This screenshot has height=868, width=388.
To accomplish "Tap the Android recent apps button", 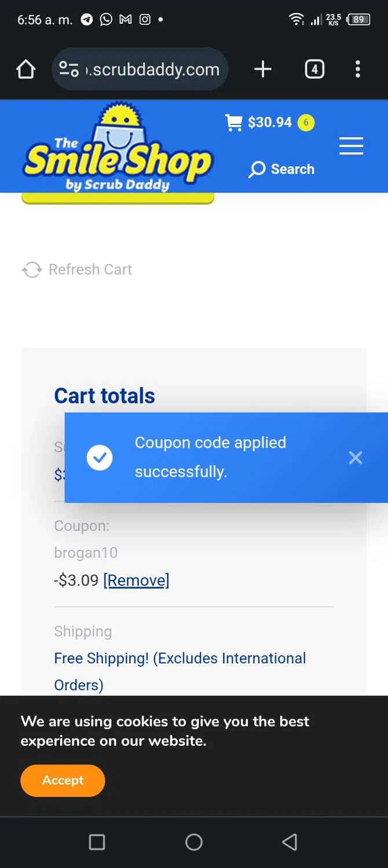I will pyautogui.click(x=97, y=842).
